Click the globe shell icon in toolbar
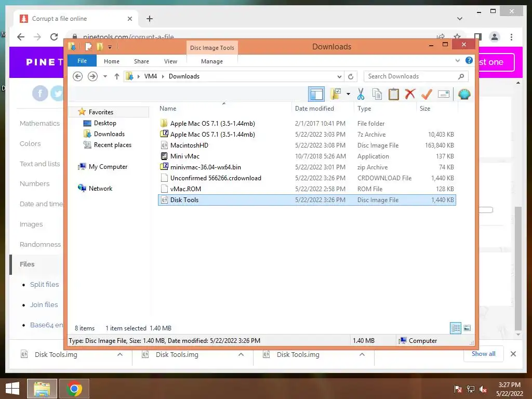Image resolution: width=532 pixels, height=399 pixels. pyautogui.click(x=464, y=94)
